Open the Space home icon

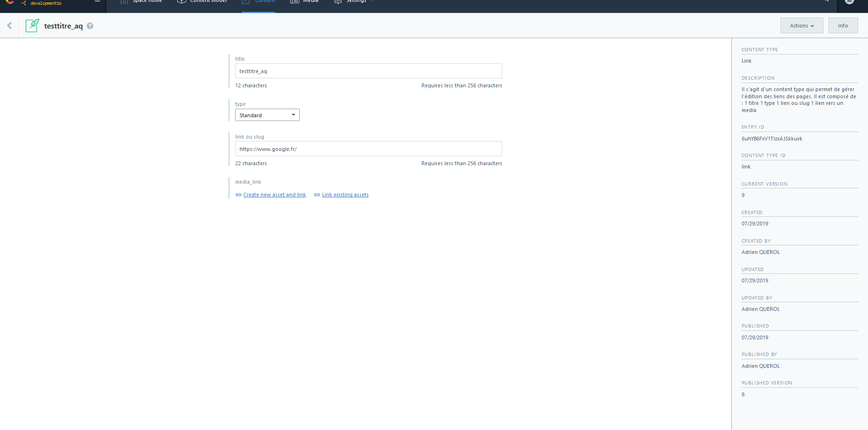click(124, 2)
